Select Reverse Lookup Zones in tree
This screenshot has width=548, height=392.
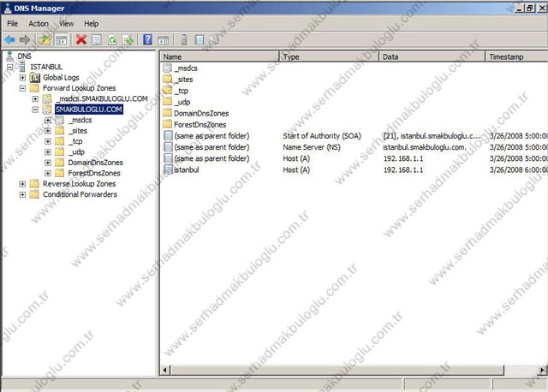[79, 184]
